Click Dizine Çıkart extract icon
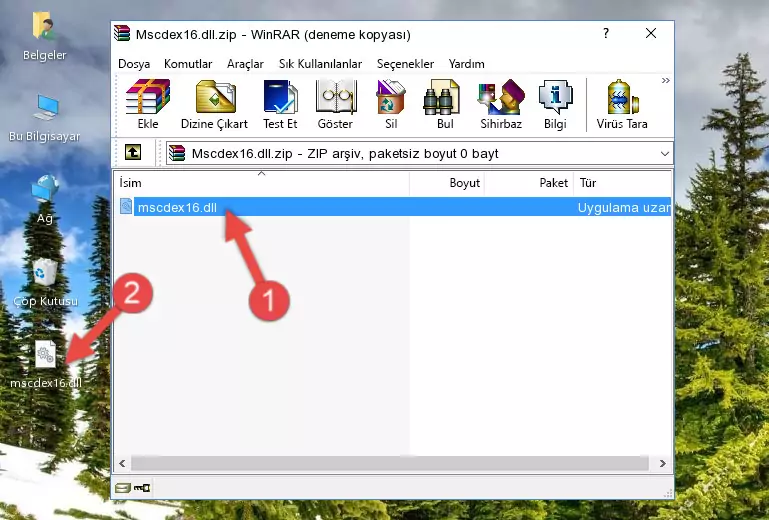Viewport: 769px width, 520px height. (x=214, y=104)
